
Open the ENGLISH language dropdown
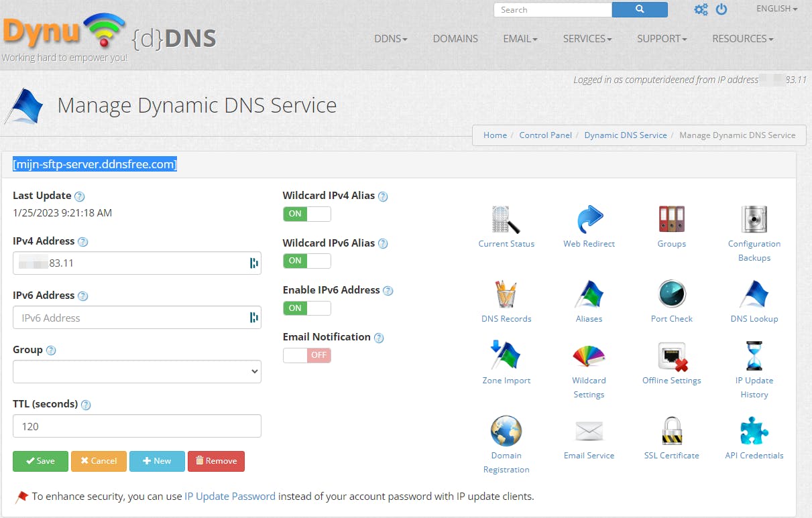pyautogui.click(x=776, y=9)
